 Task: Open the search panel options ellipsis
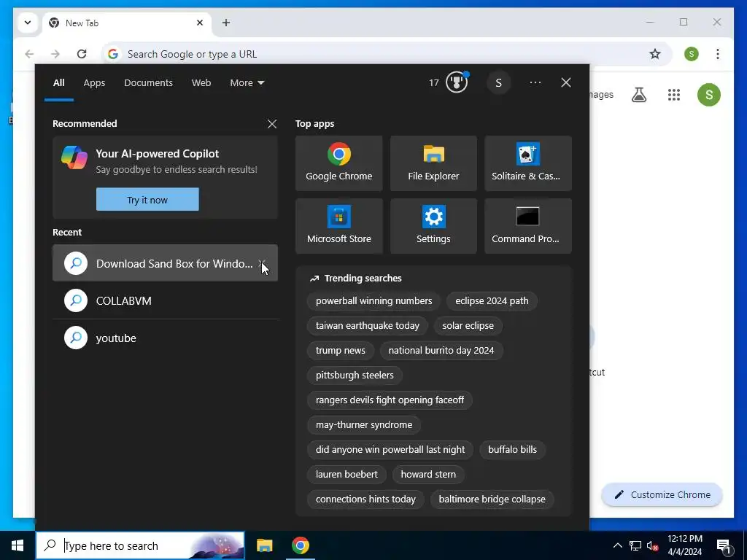tap(535, 83)
